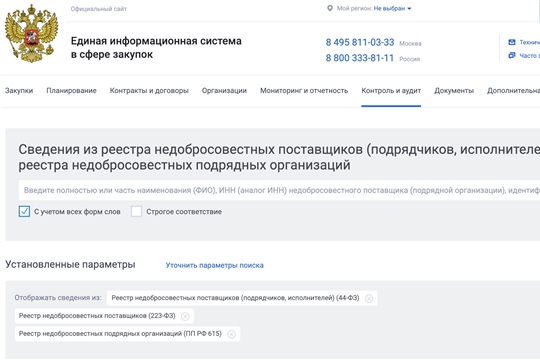Click the tech support envelope icon
Viewport: 540px width, 360px height.
(512, 42)
